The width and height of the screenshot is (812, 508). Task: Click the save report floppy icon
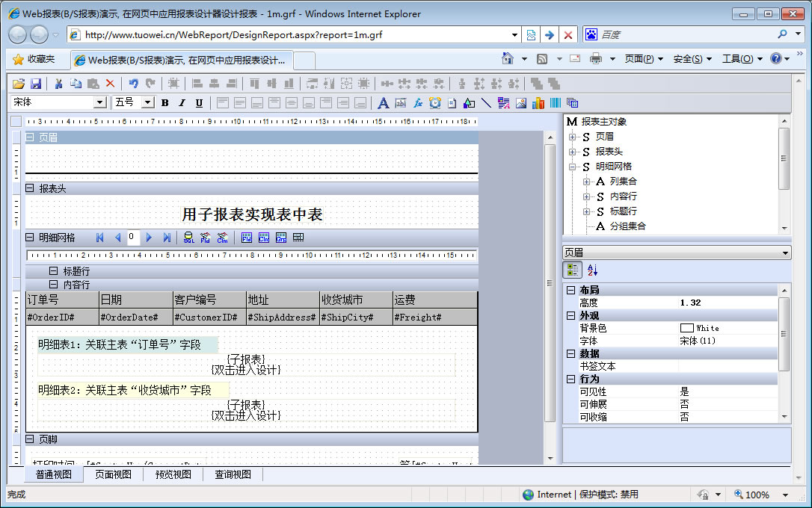pyautogui.click(x=36, y=84)
